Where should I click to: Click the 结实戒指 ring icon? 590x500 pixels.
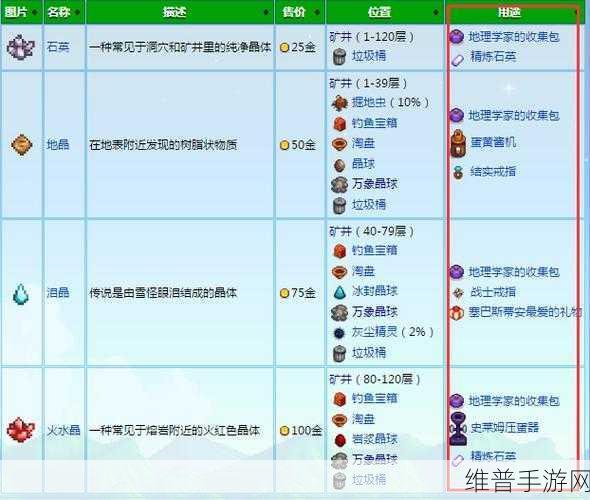[x=458, y=172]
